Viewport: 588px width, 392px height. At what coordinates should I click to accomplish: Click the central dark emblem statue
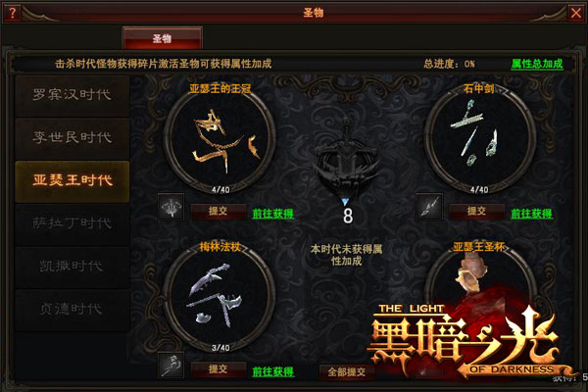(x=347, y=156)
